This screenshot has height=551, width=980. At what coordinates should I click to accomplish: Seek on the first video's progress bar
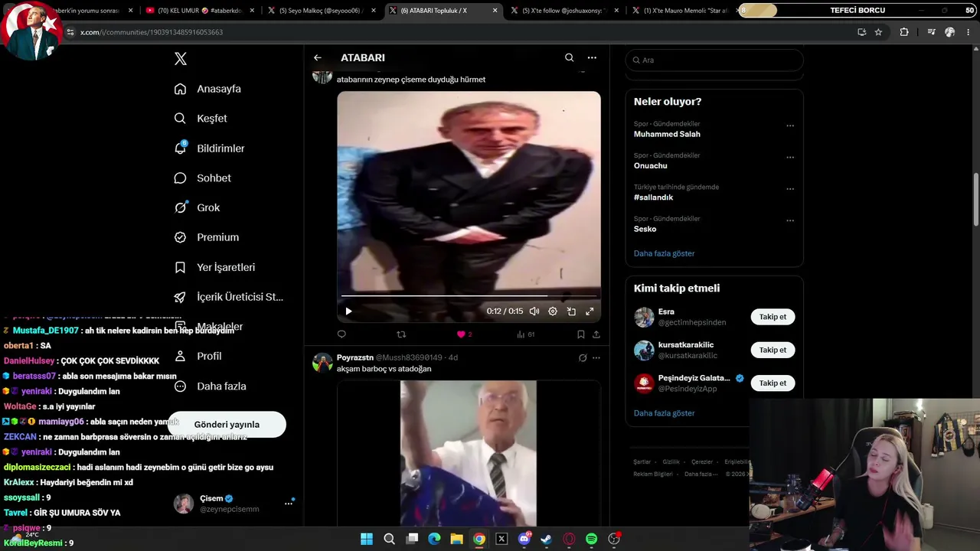point(469,295)
